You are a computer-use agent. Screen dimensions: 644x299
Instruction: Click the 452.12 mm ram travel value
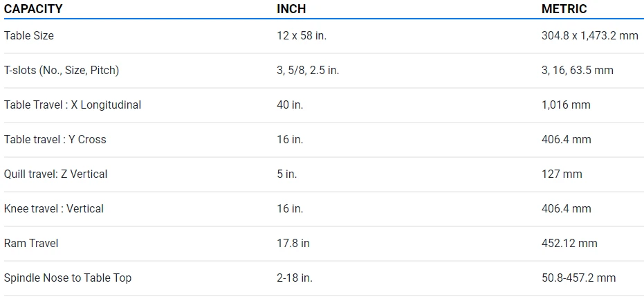point(569,243)
